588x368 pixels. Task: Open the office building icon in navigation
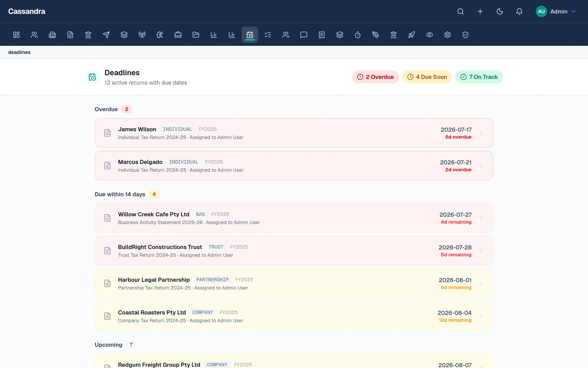click(x=52, y=35)
